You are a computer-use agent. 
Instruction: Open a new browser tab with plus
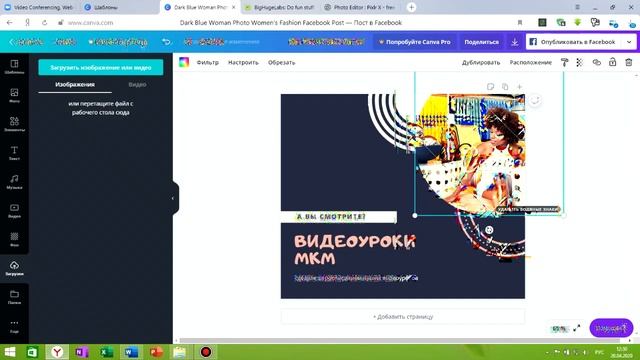411,7
